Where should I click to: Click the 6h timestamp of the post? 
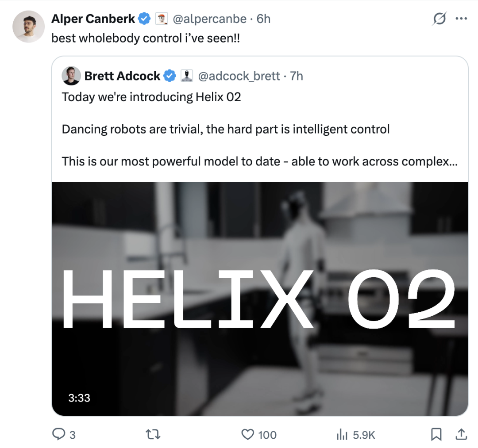coord(264,19)
